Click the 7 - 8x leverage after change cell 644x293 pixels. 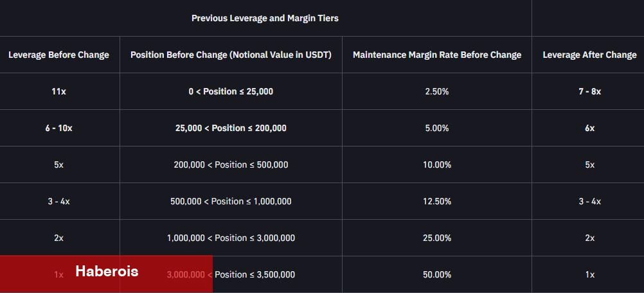(590, 91)
